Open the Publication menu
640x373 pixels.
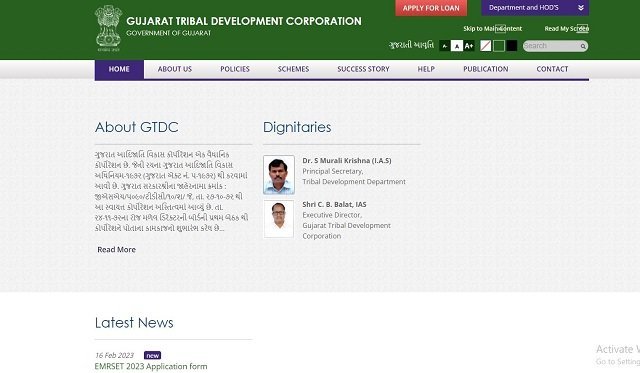(x=485, y=69)
